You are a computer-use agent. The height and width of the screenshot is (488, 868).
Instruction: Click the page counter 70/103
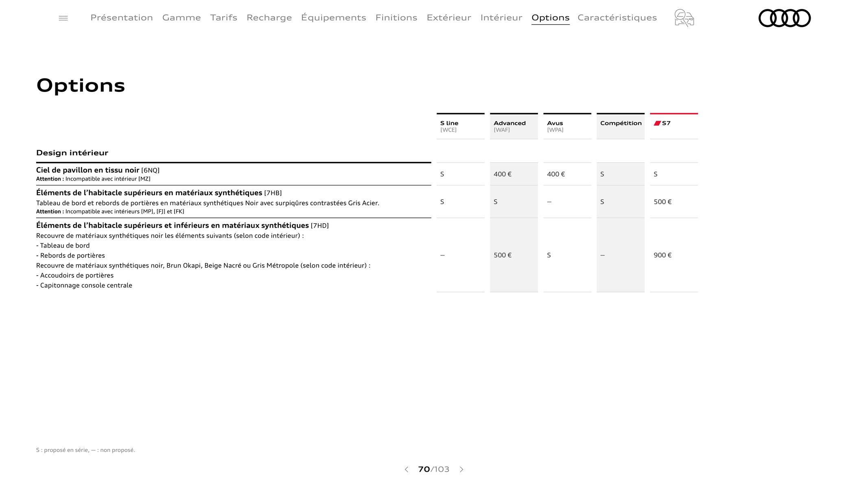coord(434,469)
